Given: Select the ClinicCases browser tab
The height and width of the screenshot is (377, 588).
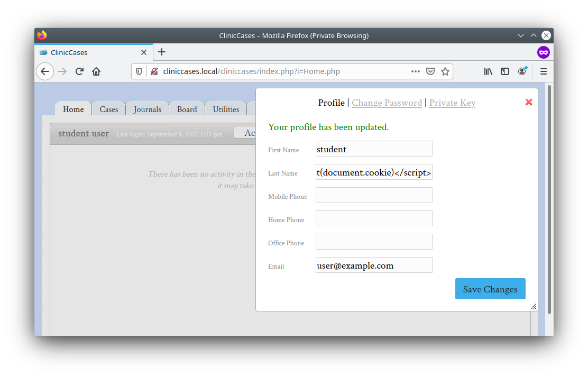Looking at the screenshot, I should tap(94, 52).
